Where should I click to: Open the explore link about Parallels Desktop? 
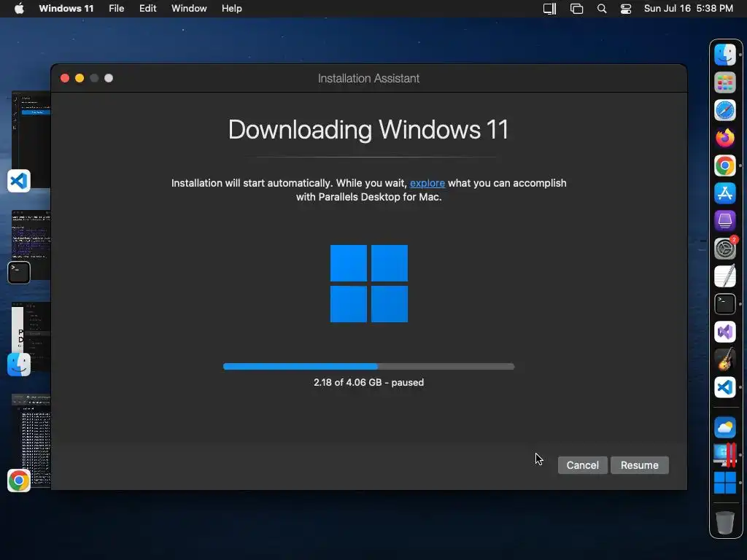(427, 183)
